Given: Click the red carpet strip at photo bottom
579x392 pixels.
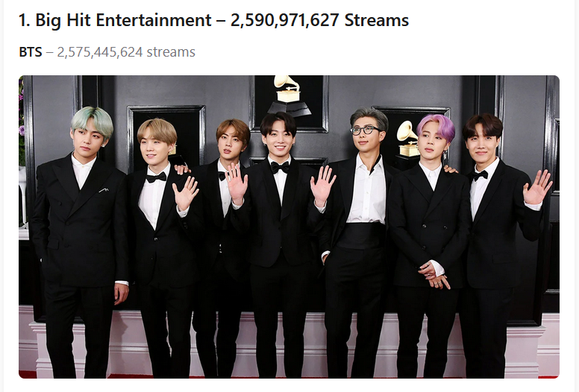Looking at the screenshot, I should point(289,376).
